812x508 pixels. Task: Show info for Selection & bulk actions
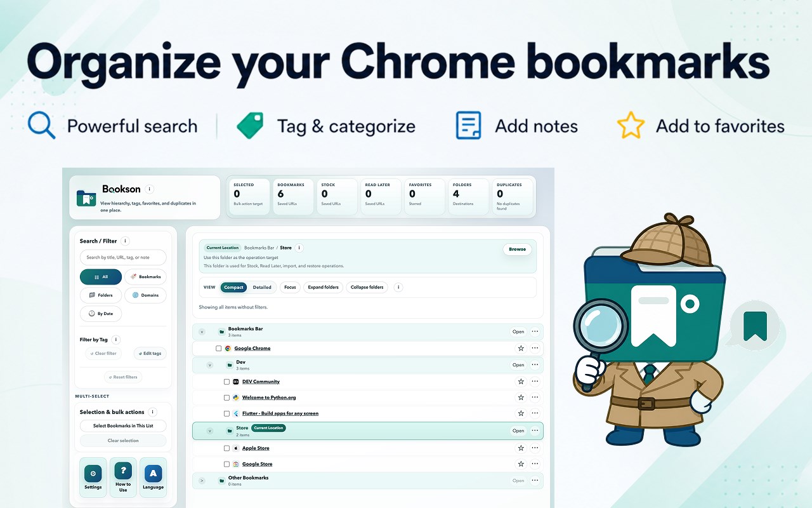152,412
